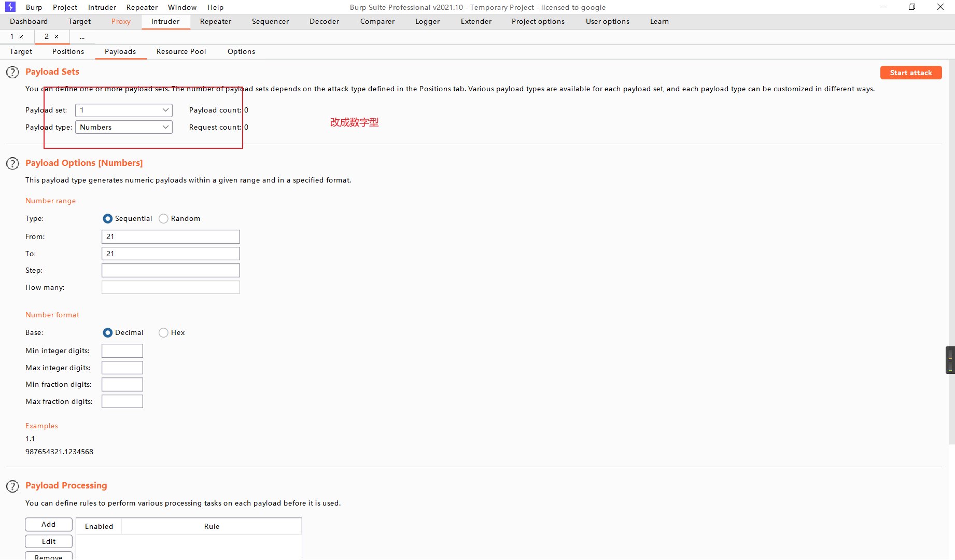Image resolution: width=955 pixels, height=560 pixels.
Task: Select Random number range type
Action: (164, 219)
